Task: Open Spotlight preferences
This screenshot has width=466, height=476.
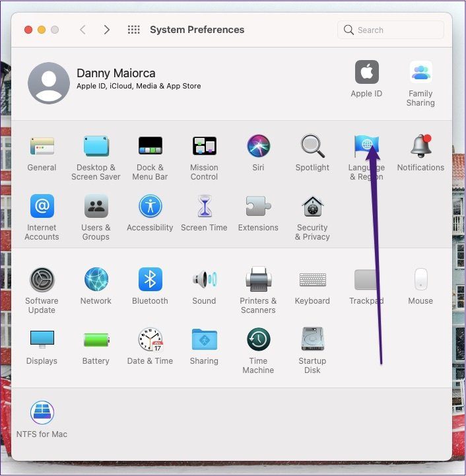Action: point(312,146)
